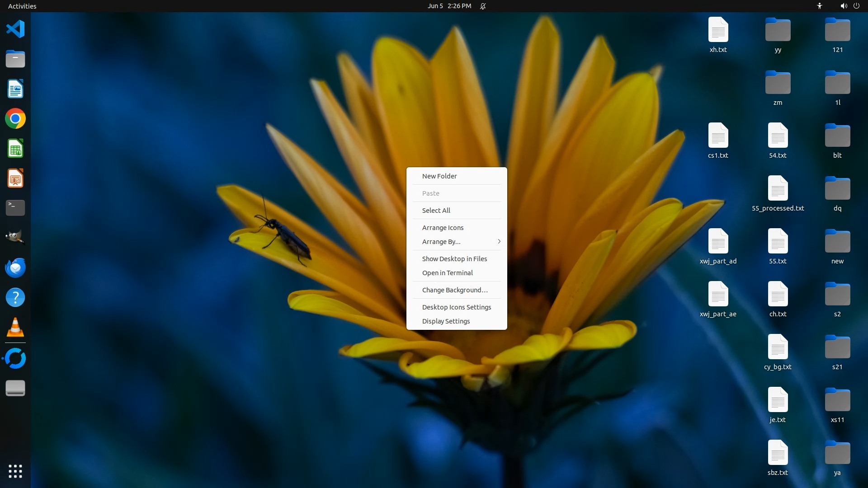Launch Thunderbird mail from dock
Viewport: 868px width, 488px height.
click(15, 267)
